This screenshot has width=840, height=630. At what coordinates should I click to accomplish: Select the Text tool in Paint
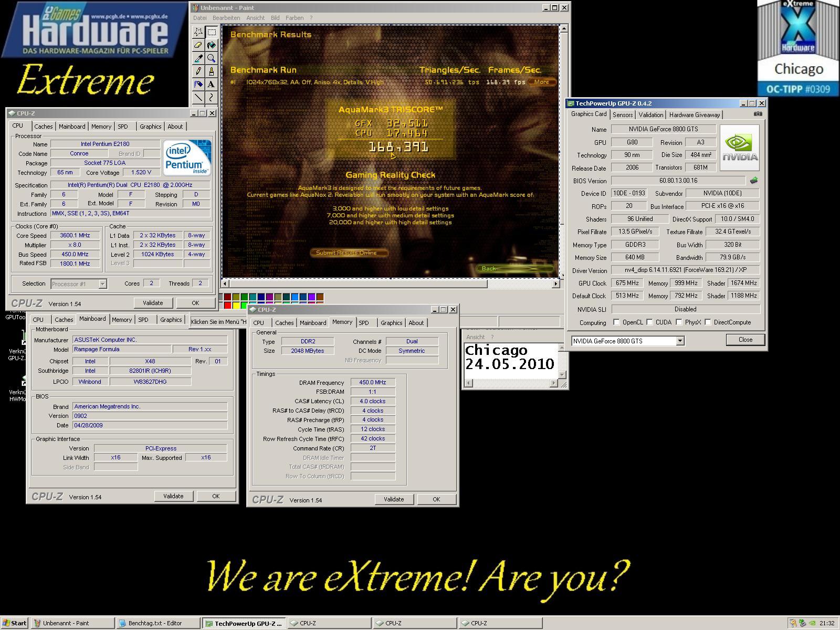[x=212, y=84]
